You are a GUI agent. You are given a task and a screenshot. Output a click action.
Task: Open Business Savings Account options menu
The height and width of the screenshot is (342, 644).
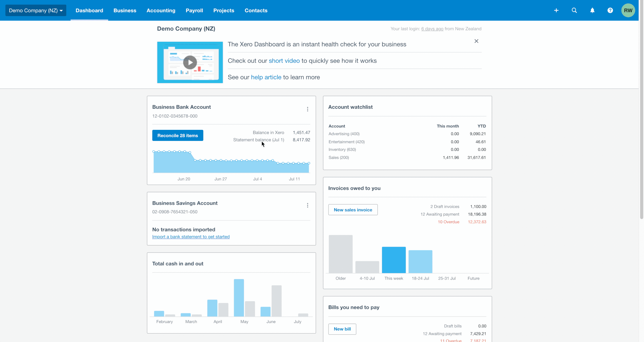point(308,205)
